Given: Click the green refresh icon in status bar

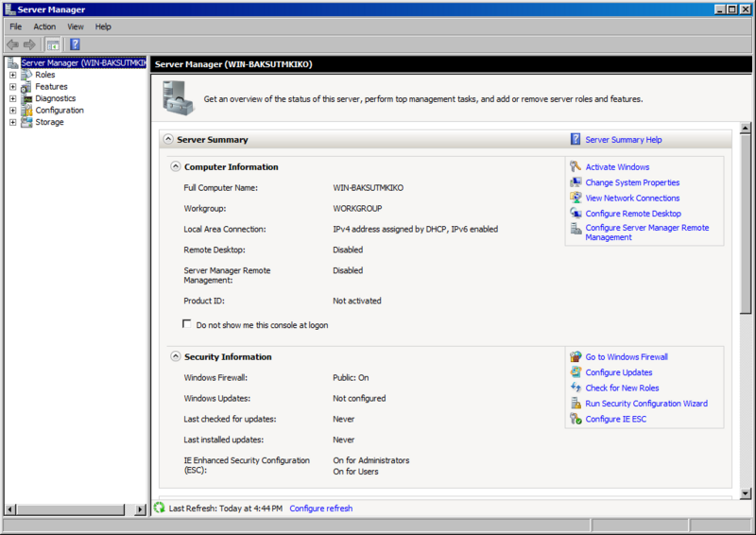Looking at the screenshot, I should point(159,509).
